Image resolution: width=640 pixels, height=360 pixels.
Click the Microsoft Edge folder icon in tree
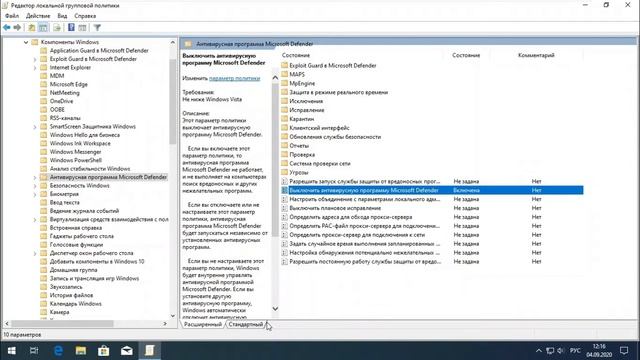coord(44,84)
